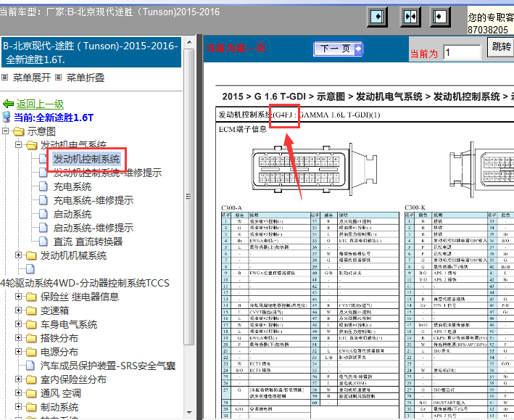Click the 电源分布 folder icon
Image resolution: width=514 pixels, height=420 pixels.
tap(32, 352)
